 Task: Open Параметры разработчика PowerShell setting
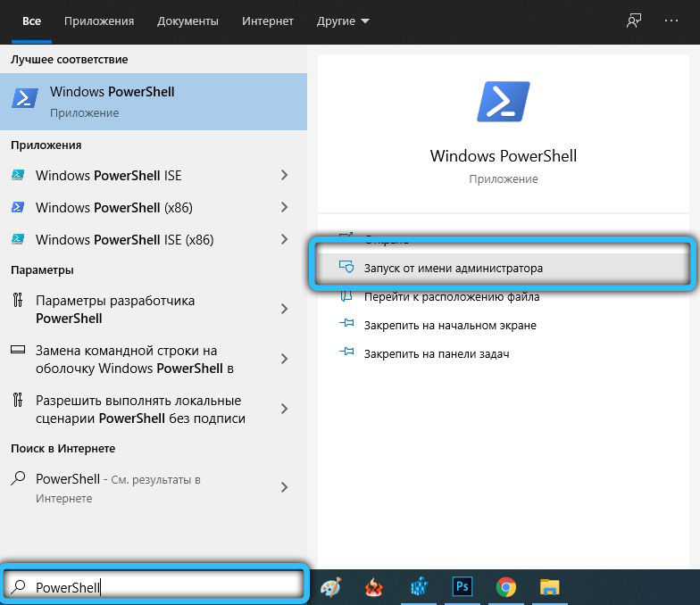pyautogui.click(x=154, y=309)
